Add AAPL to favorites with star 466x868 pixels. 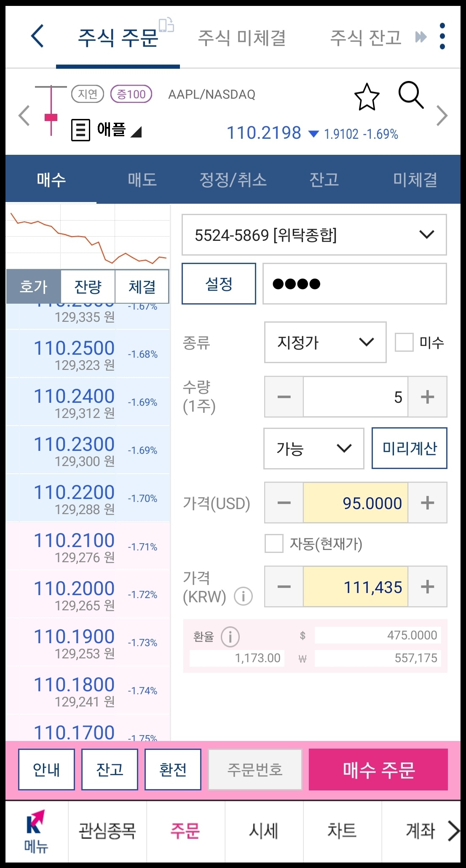click(367, 97)
